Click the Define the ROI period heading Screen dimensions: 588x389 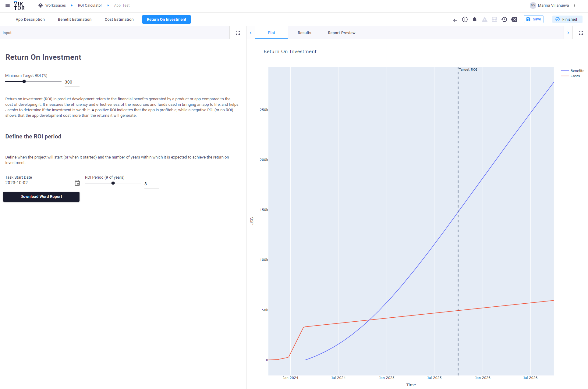click(33, 137)
